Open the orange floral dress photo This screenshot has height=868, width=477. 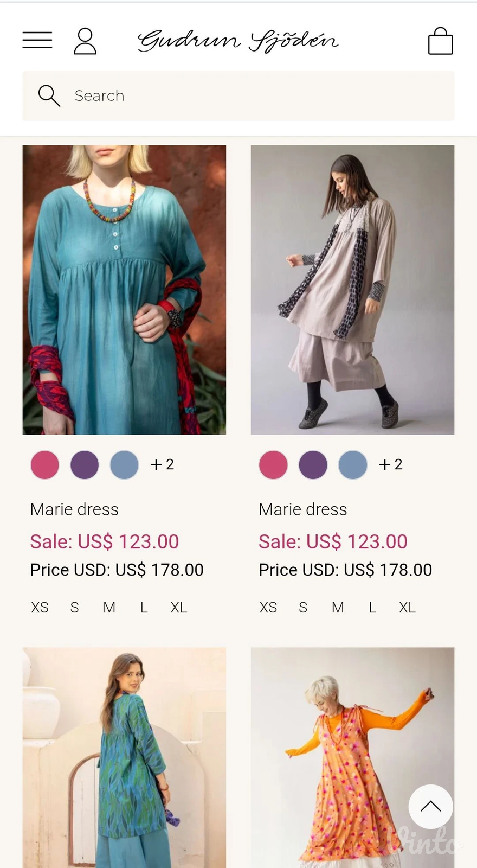coord(352,757)
